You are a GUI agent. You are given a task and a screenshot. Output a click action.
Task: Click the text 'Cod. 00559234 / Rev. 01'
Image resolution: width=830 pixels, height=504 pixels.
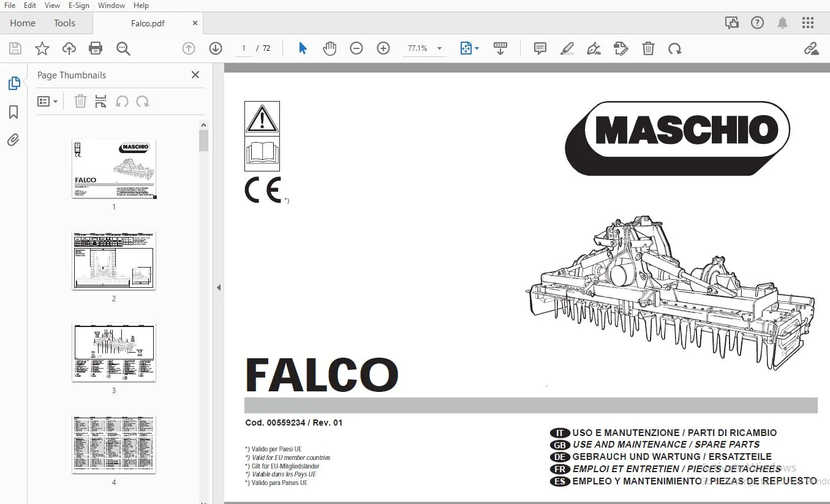click(x=294, y=423)
